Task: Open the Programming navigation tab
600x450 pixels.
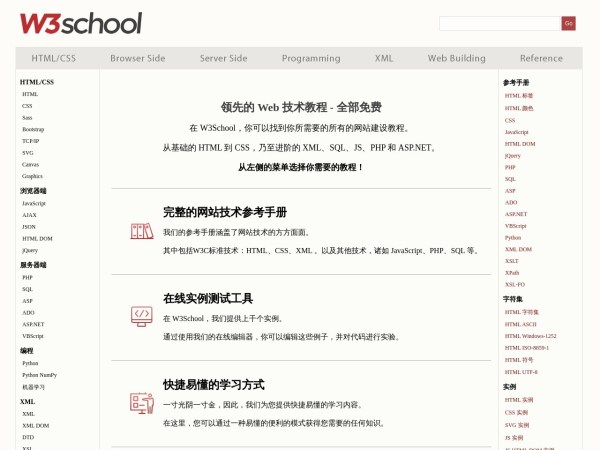Action: point(311,58)
